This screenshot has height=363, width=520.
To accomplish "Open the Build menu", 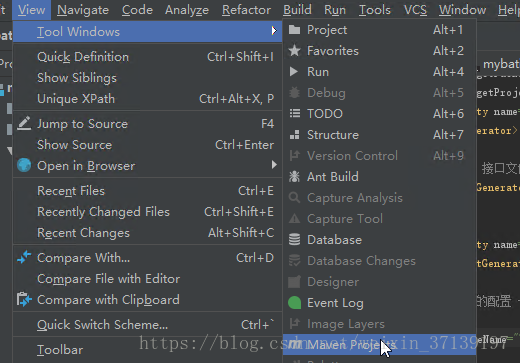I will point(297,10).
